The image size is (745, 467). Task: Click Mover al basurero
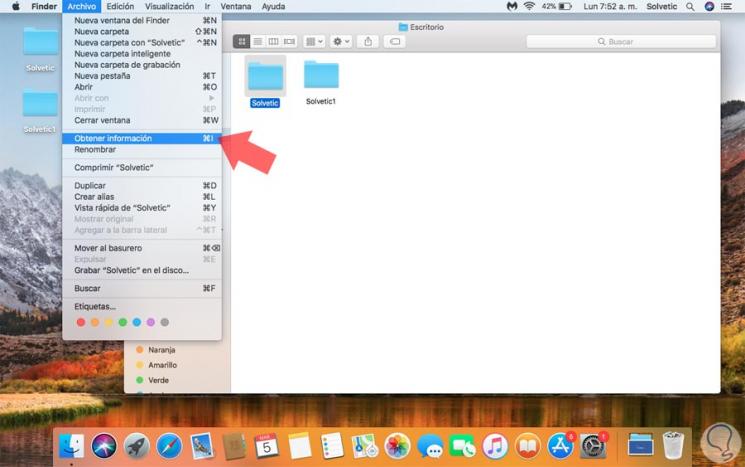[x=108, y=248]
